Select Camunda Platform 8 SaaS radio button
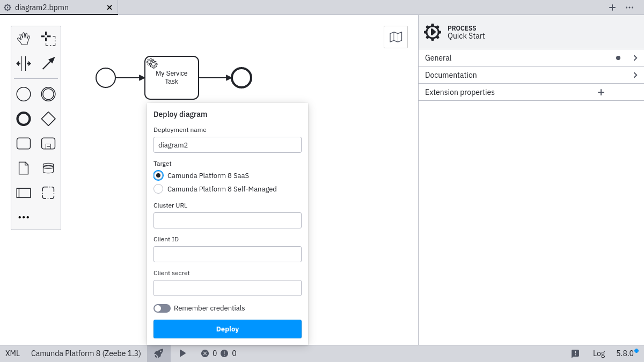 [158, 175]
